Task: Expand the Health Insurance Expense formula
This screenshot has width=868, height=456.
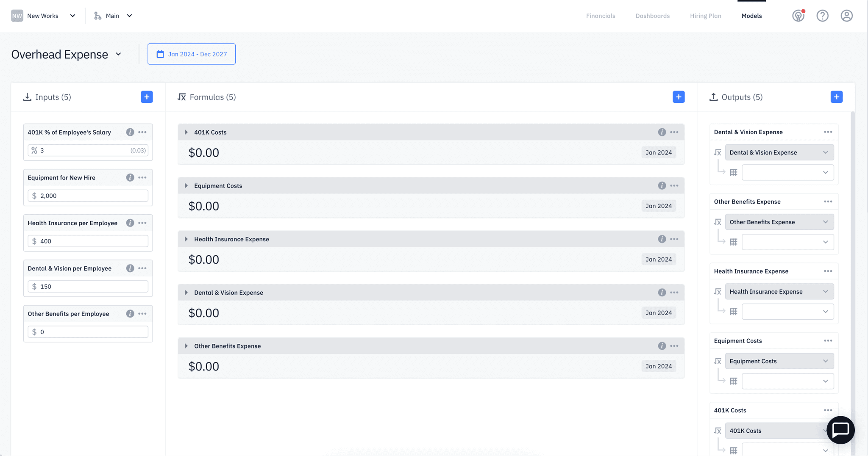Action: (186, 239)
